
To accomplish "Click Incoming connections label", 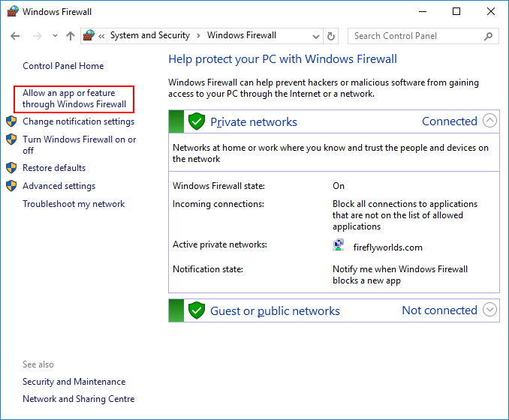I will [218, 204].
